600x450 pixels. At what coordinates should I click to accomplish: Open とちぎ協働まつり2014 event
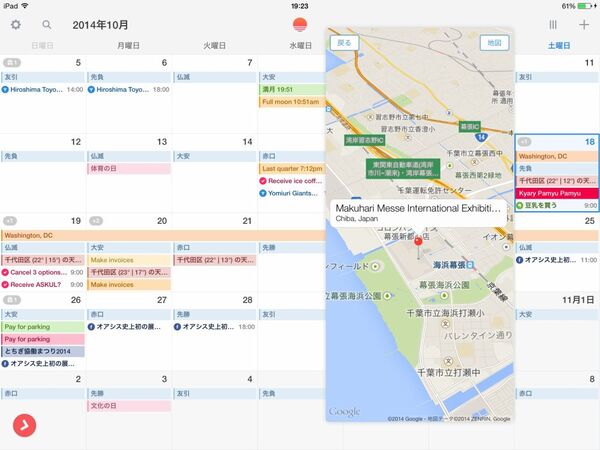tap(42, 351)
